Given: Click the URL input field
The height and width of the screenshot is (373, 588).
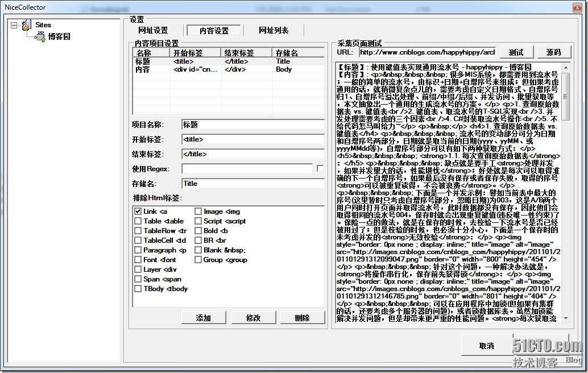Looking at the screenshot, I should click(428, 52).
